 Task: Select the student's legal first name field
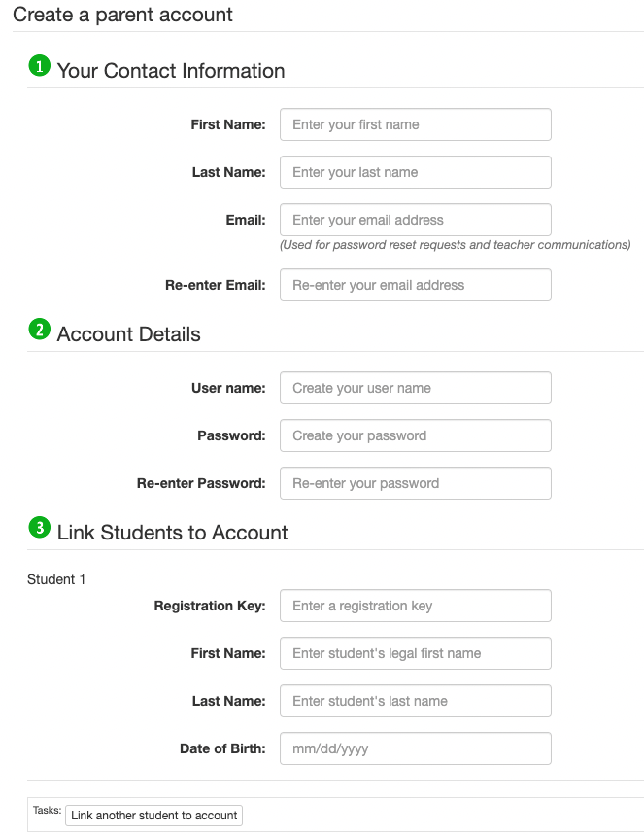[415, 653]
